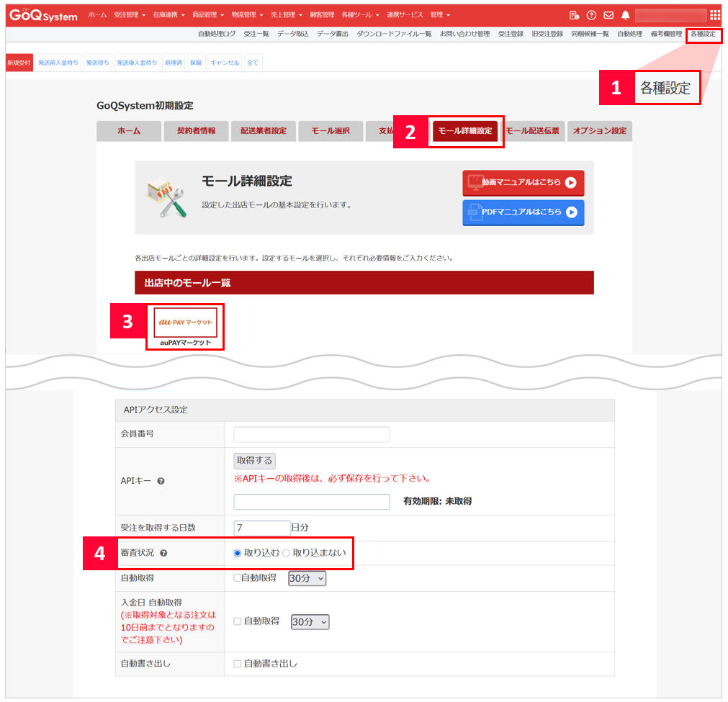The height and width of the screenshot is (702, 728).
Task: Enable the 自動書き出し checkbox
Action: coord(238,664)
